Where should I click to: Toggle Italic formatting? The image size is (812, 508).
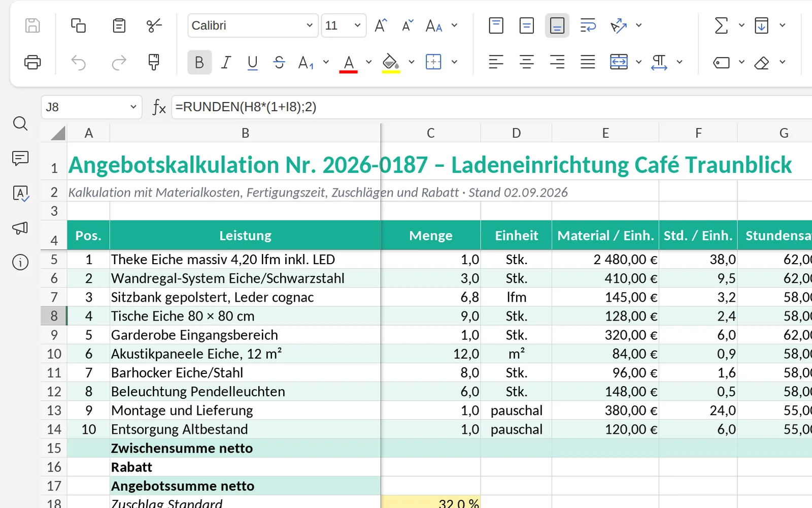point(226,62)
